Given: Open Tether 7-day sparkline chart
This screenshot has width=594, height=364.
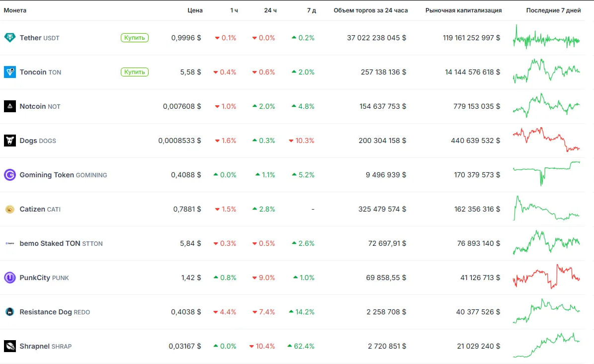Looking at the screenshot, I should [x=546, y=37].
